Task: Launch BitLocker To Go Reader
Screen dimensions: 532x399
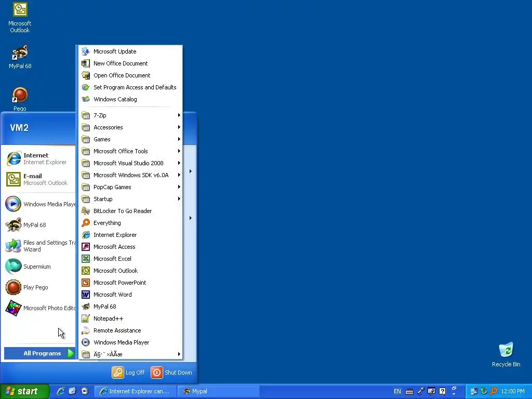Action: (129, 211)
